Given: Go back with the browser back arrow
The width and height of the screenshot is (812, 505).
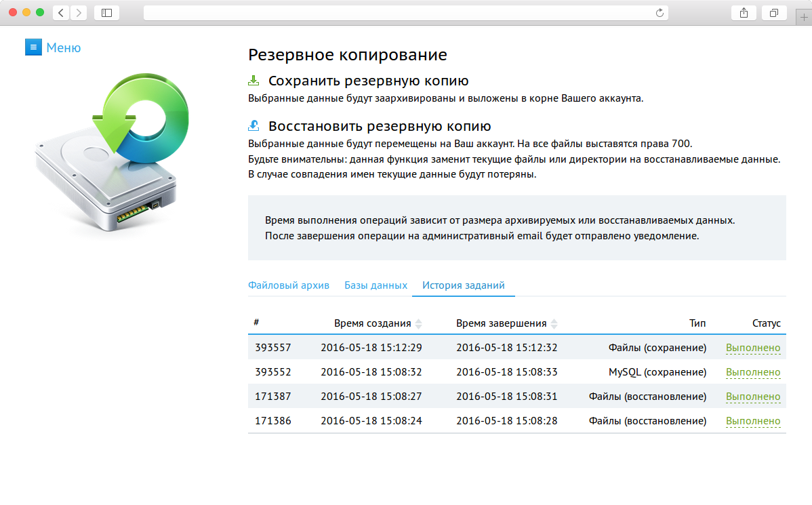Looking at the screenshot, I should (61, 13).
